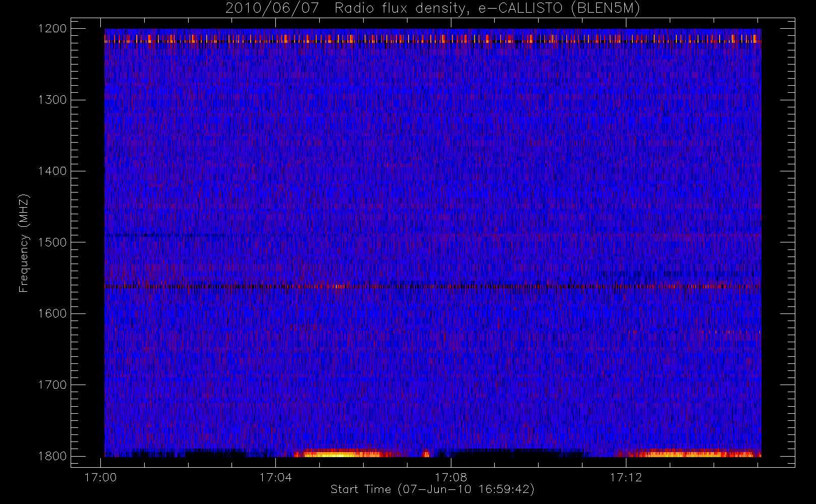Click the 17:04 time tick label

(x=275, y=477)
